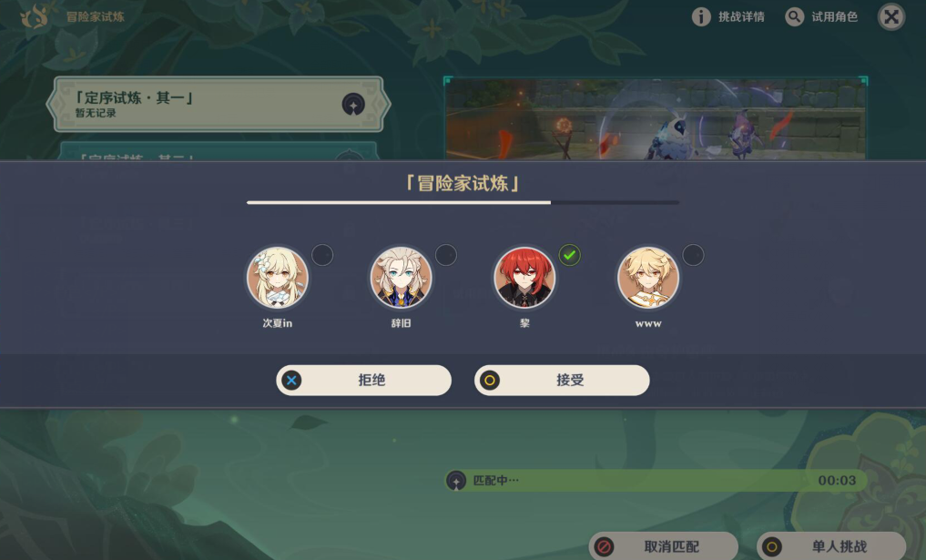Open the 挑战详情 info icon

[x=701, y=16]
